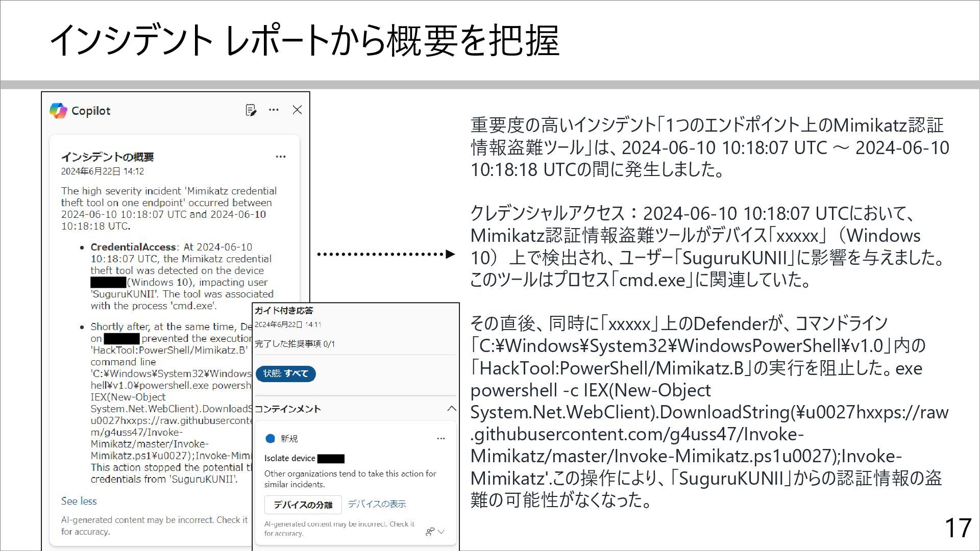Click the timestamp 2024年6月22日 14:12
This screenshot has width=980, height=551.
coord(103,171)
